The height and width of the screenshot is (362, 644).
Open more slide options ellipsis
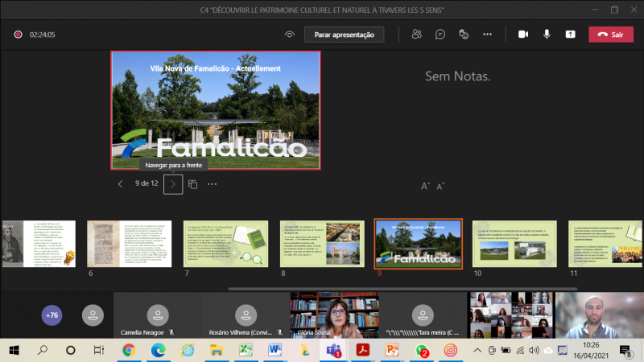(213, 184)
